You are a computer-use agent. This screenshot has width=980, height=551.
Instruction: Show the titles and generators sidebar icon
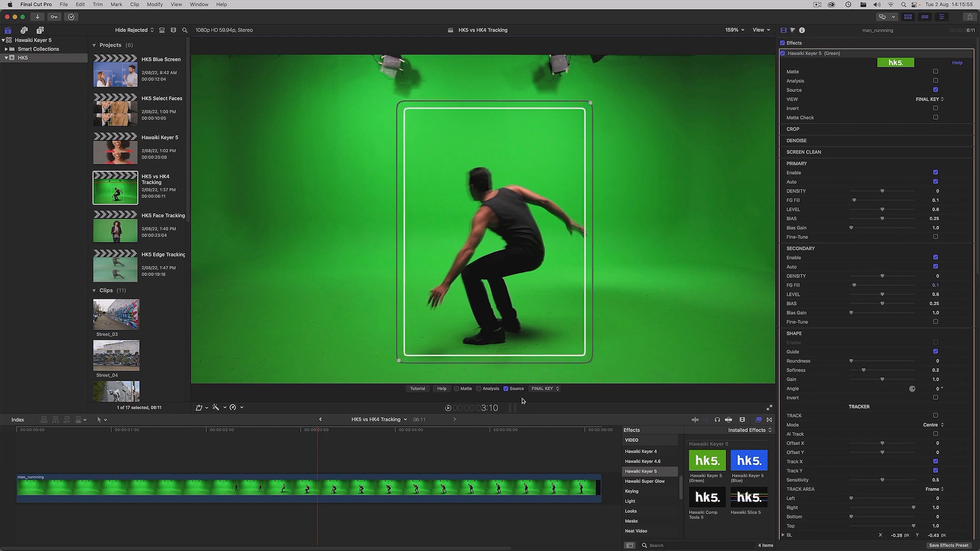(40, 30)
